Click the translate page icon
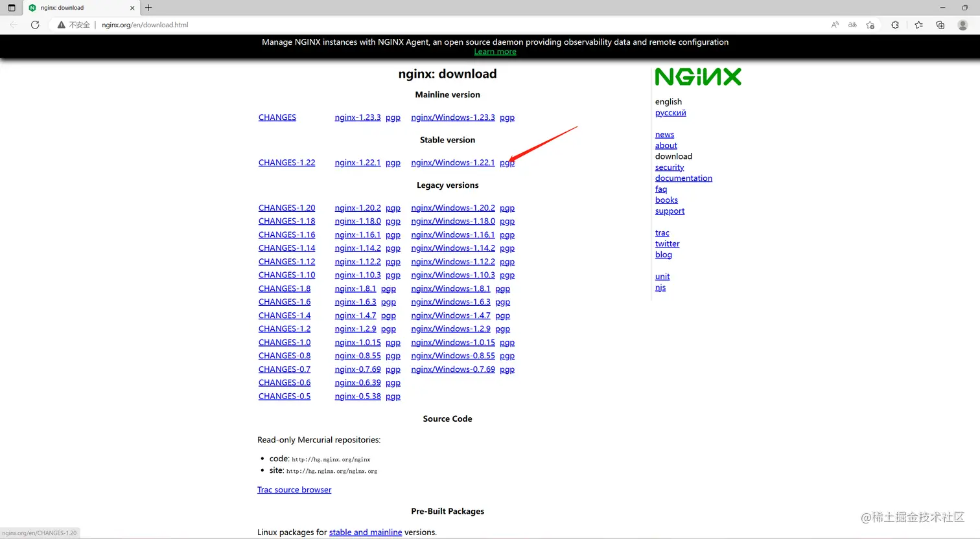Viewport: 980px width, 539px height. 852,25
